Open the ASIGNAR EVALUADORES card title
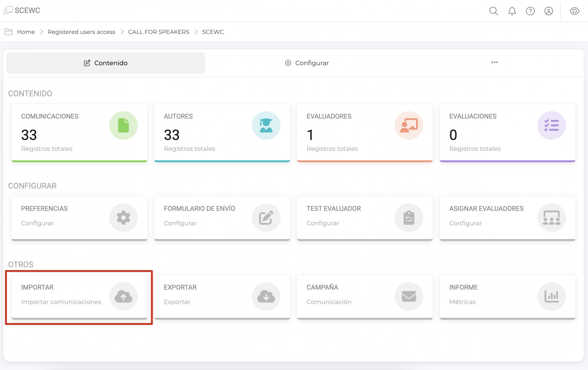Screen dimensions: 588x370 (486, 208)
